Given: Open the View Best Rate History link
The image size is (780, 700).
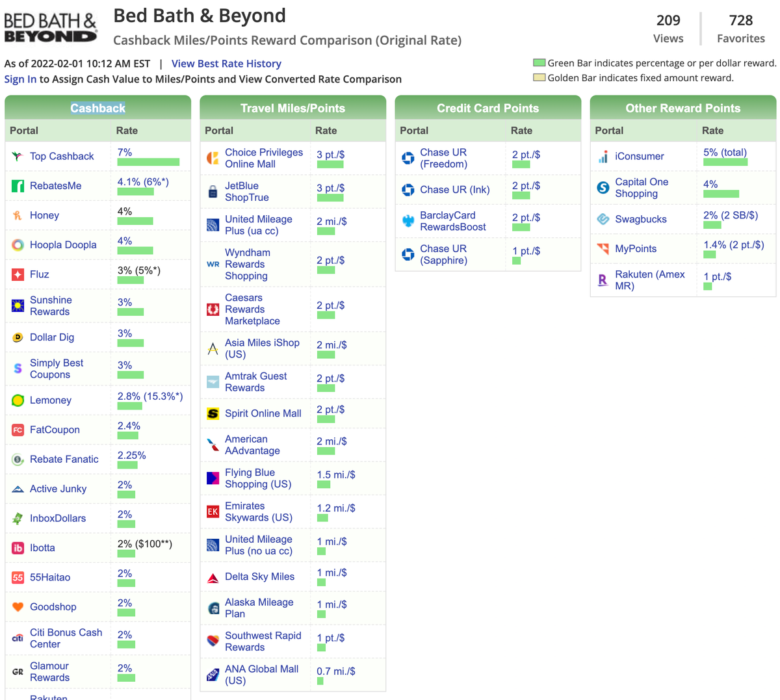Looking at the screenshot, I should tap(226, 63).
